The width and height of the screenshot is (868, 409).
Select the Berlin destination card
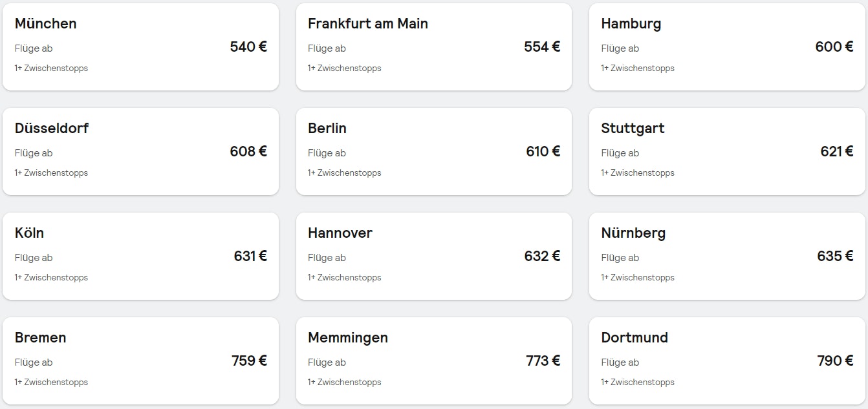(433, 150)
